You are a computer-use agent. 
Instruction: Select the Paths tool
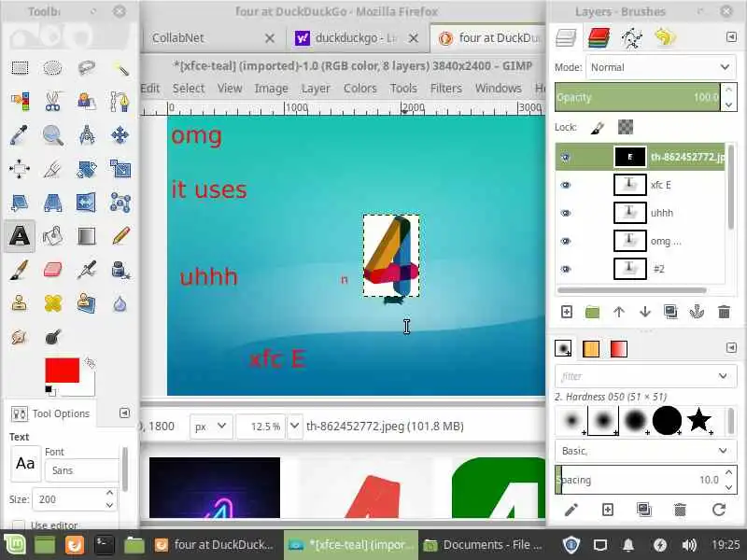120,102
